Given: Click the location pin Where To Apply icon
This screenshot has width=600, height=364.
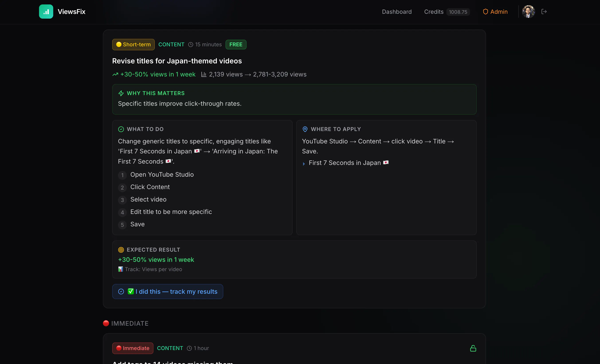Looking at the screenshot, I should point(305,129).
